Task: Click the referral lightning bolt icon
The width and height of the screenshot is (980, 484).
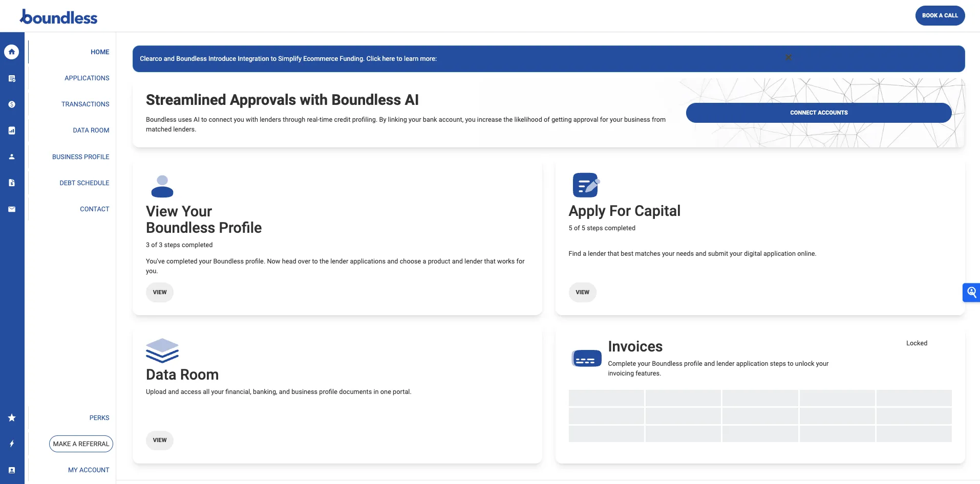Action: (x=12, y=444)
